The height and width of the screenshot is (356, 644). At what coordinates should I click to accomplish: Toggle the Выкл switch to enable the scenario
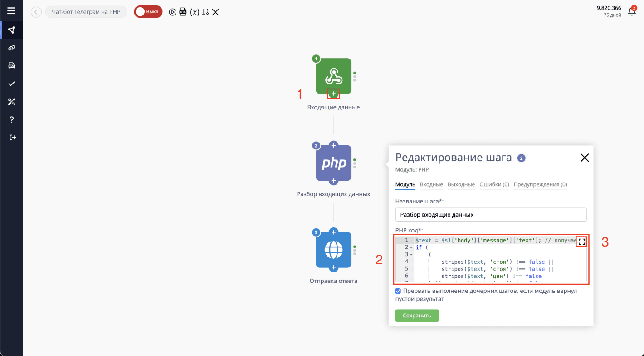pos(148,11)
